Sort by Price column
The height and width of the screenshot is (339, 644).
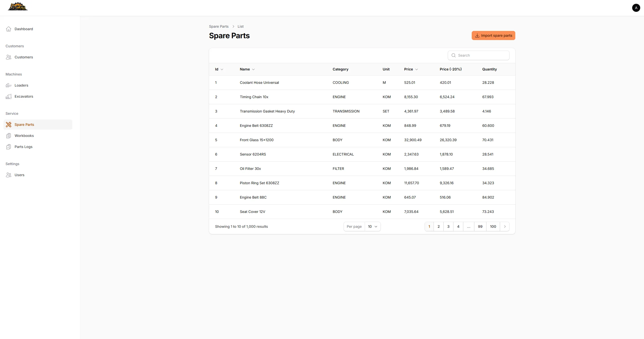click(x=411, y=69)
